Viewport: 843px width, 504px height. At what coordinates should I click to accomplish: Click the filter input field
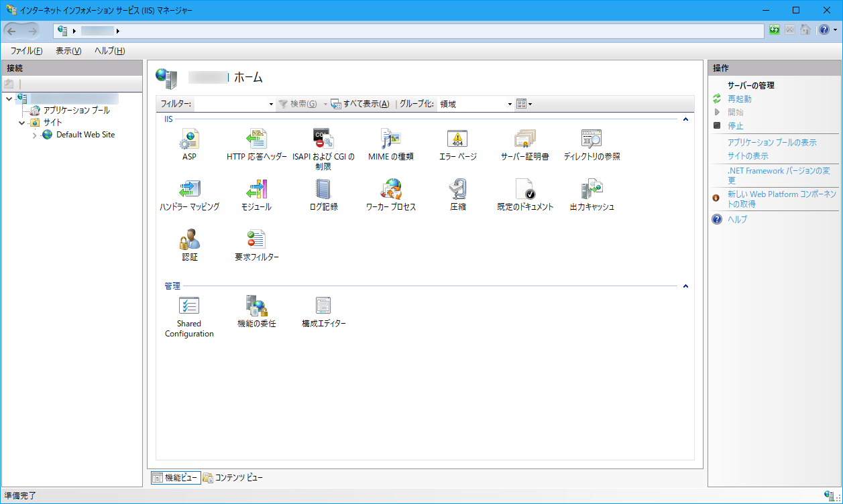tap(228, 104)
